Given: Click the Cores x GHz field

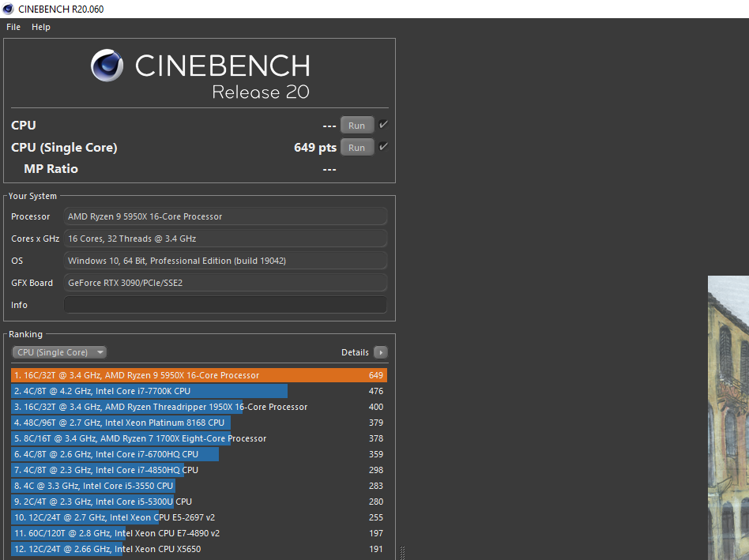Looking at the screenshot, I should coord(225,239).
